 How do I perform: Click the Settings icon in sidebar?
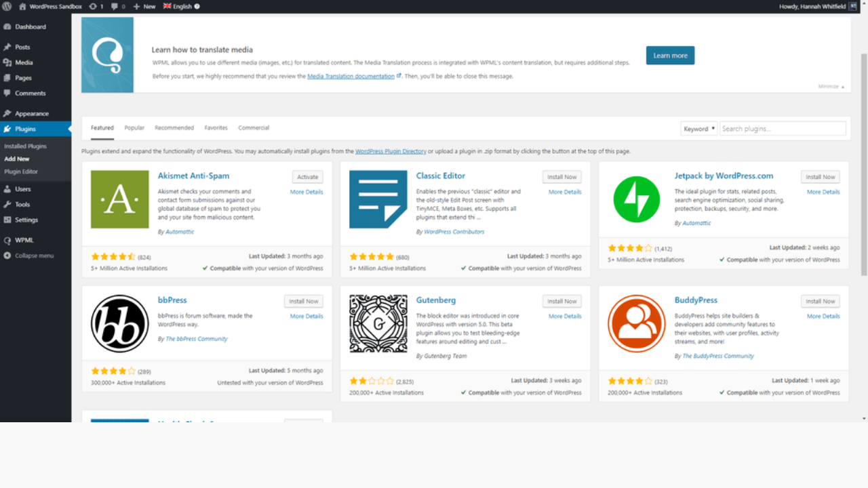(x=7, y=220)
